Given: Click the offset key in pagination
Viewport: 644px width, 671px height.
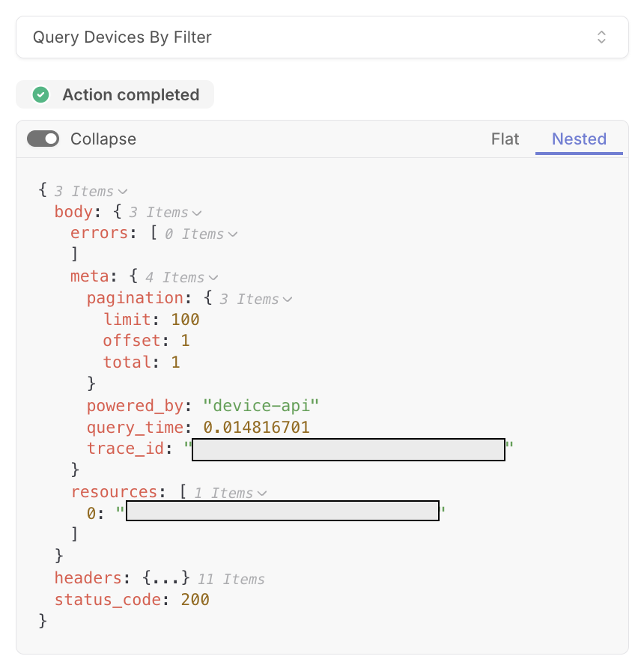Looking at the screenshot, I should coord(132,341).
